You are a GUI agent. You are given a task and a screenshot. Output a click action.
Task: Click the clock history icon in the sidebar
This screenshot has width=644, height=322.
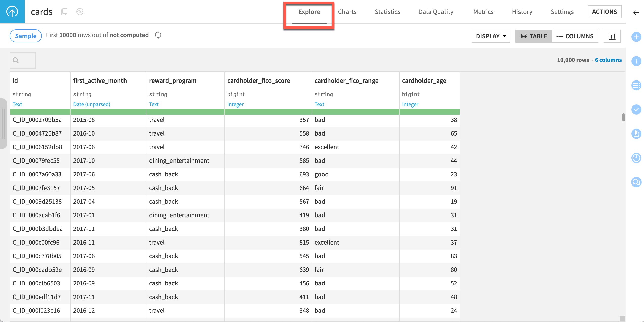coord(636,158)
